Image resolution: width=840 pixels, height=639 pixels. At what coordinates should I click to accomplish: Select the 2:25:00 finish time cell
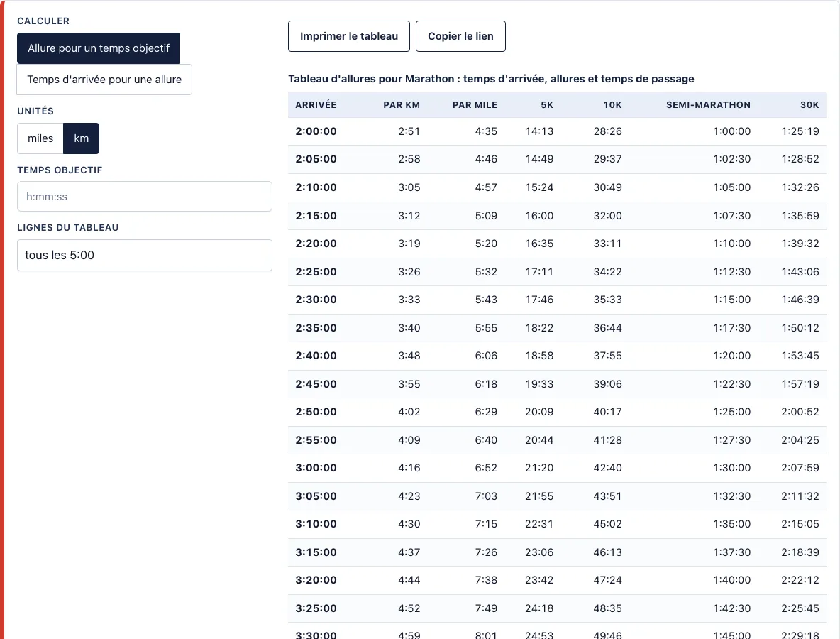pos(316,272)
